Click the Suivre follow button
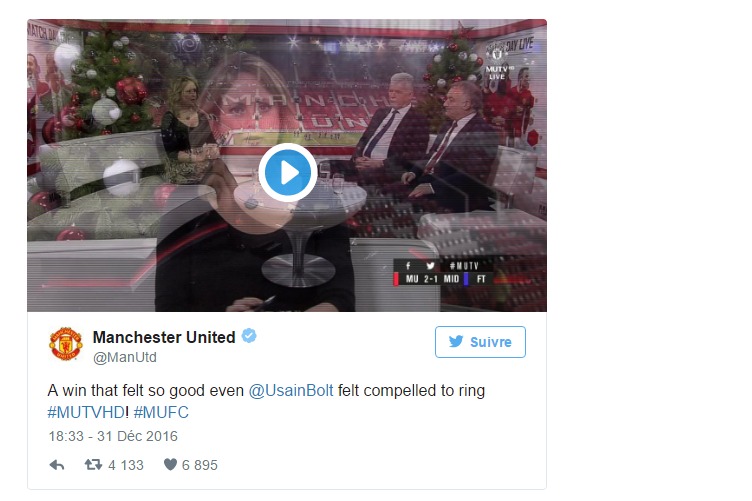 pyautogui.click(x=480, y=342)
